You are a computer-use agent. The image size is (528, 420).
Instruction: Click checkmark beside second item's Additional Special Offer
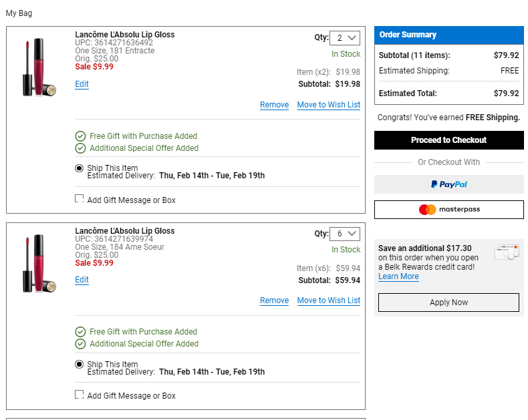[80, 344]
